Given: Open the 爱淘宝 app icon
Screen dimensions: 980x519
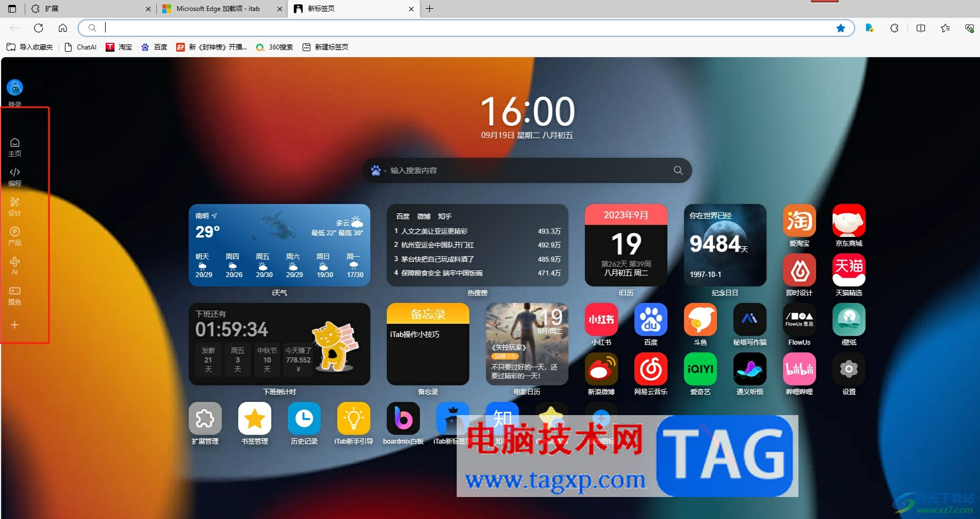Looking at the screenshot, I should tap(799, 220).
